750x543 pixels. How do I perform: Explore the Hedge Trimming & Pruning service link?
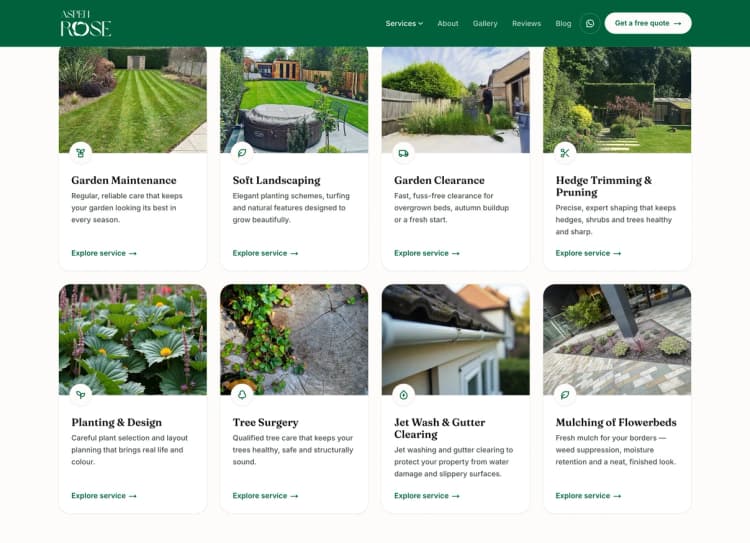point(588,253)
